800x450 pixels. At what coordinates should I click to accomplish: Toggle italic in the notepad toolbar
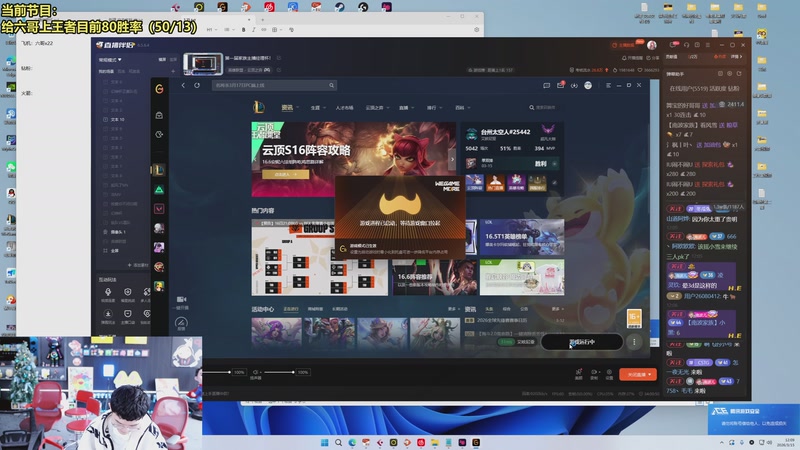click(254, 30)
